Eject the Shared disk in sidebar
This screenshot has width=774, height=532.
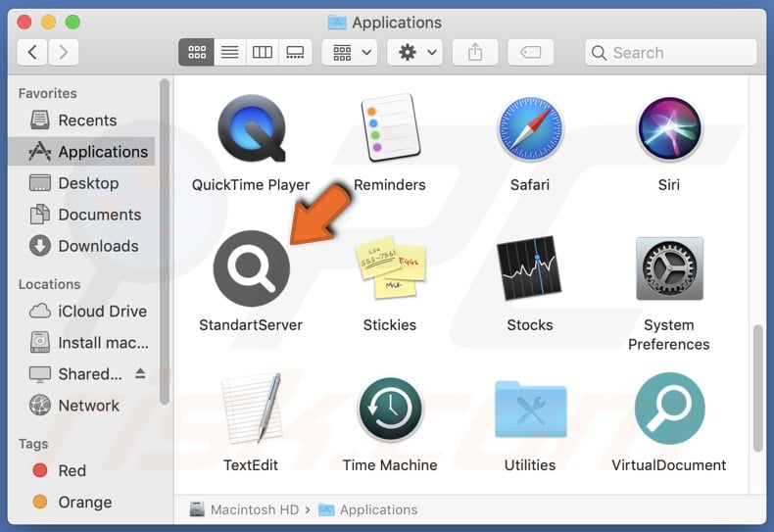(139, 373)
